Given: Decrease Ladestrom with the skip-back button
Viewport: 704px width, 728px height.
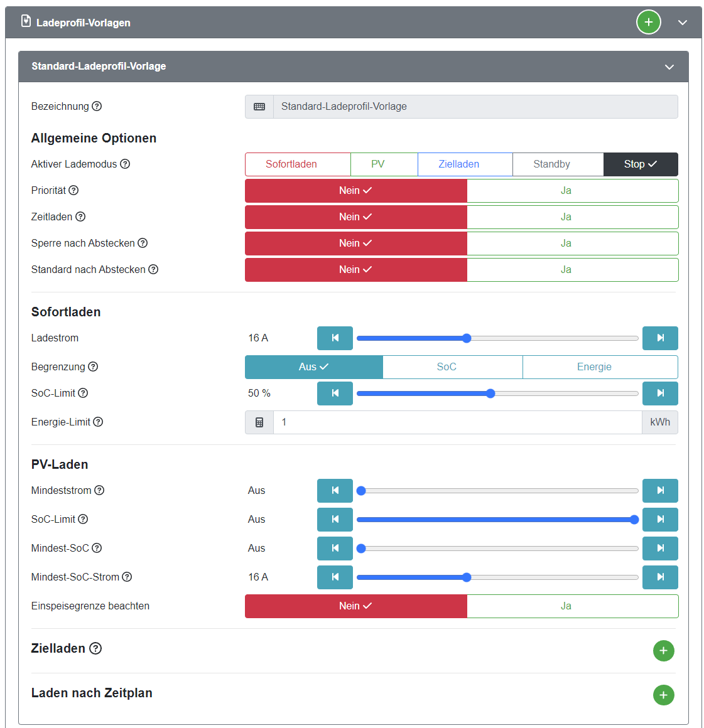Looking at the screenshot, I should pyautogui.click(x=335, y=338).
